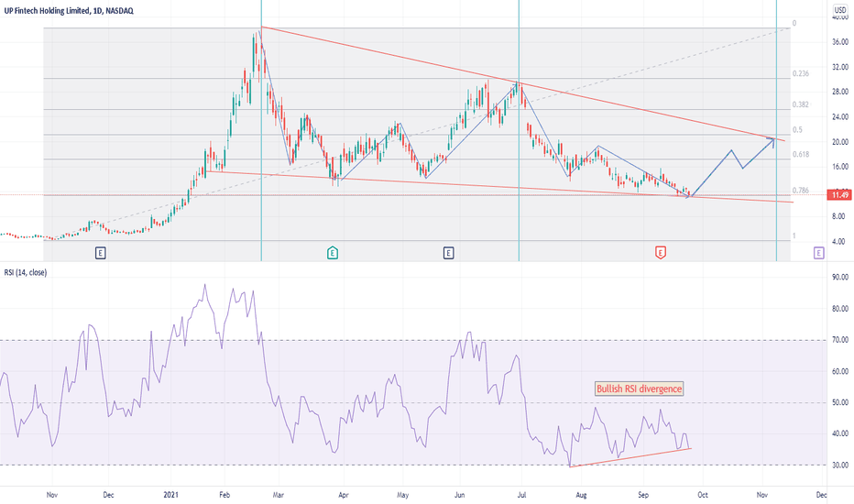Click the 20.00 price axis value
This screenshot has width=854, height=504.
840,142
